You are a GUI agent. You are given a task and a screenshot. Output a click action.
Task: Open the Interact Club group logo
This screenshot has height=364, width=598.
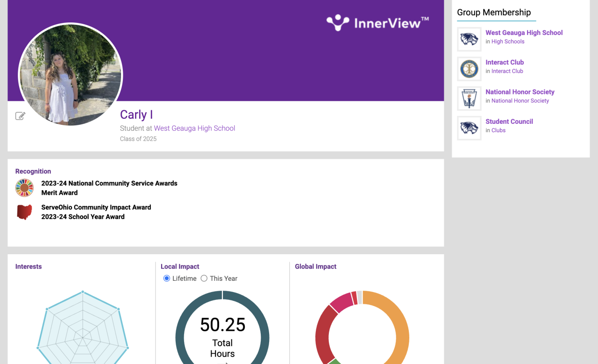tap(469, 69)
